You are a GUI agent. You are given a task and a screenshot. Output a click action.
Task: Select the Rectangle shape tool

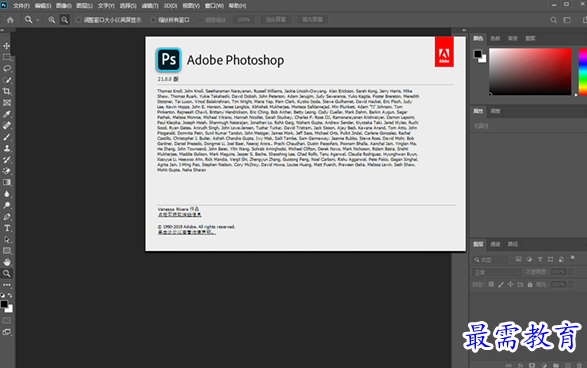coord(7,251)
